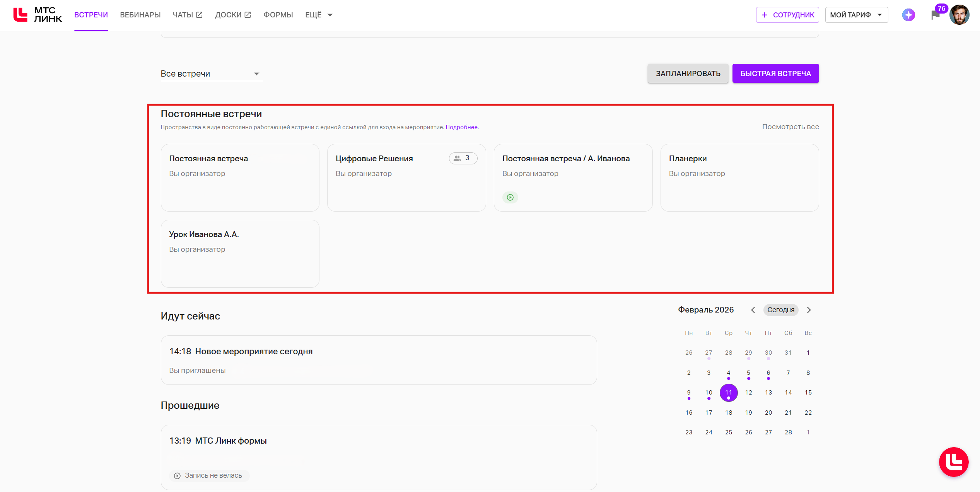The height and width of the screenshot is (492, 980).
Task: Go to next month in calendar
Action: (x=809, y=310)
